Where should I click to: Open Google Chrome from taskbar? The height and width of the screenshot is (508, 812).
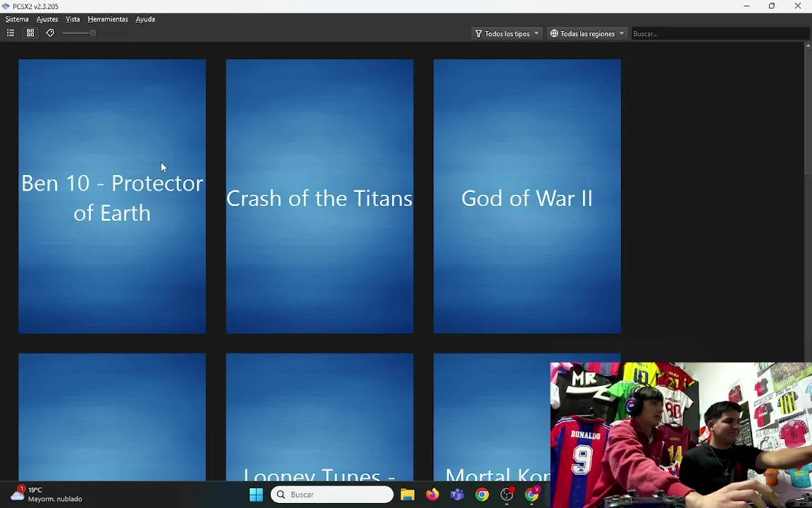[482, 495]
